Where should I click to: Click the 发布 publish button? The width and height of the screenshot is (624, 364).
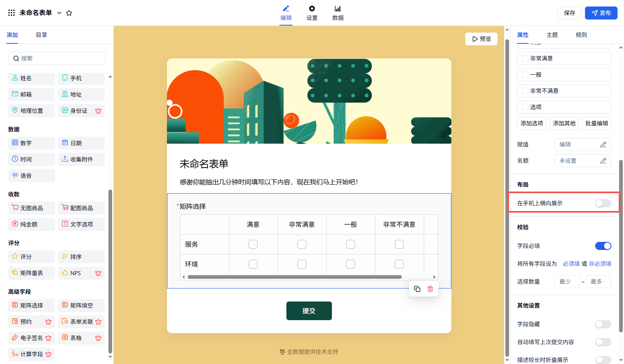[601, 13]
